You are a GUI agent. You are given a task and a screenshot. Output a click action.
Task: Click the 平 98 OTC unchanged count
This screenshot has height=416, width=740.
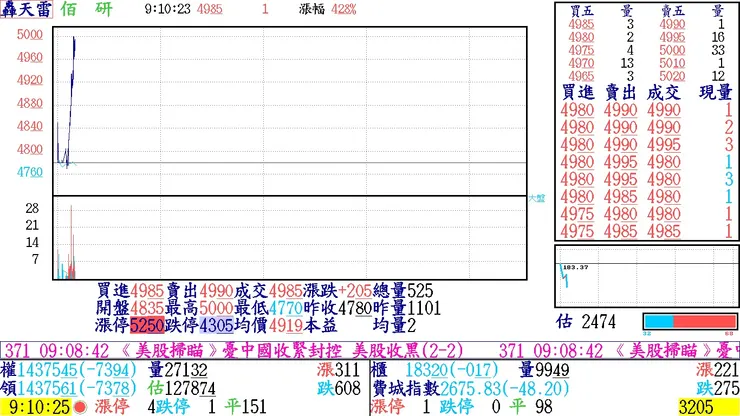pos(530,407)
